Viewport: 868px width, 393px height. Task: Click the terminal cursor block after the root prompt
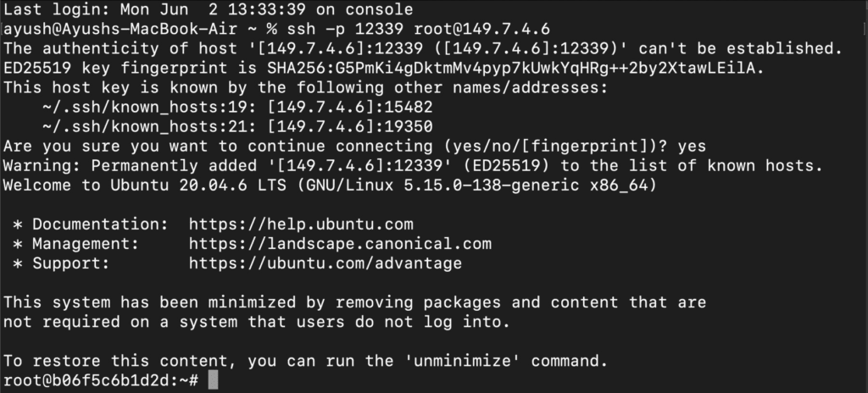tap(213, 381)
